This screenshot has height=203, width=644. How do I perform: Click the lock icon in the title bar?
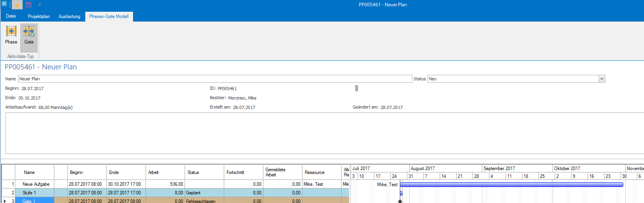[x=17, y=5]
